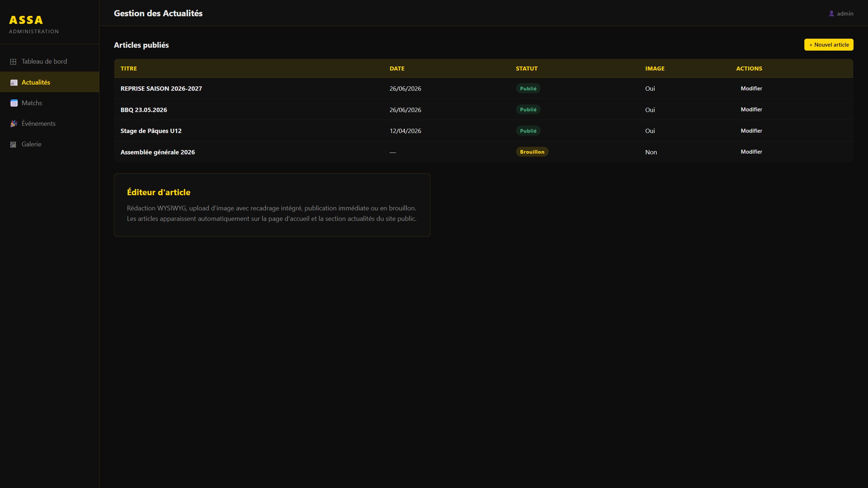Screen dimensions: 868x488
Task: Click the Publié badge of BBQ article
Action: 528,110
